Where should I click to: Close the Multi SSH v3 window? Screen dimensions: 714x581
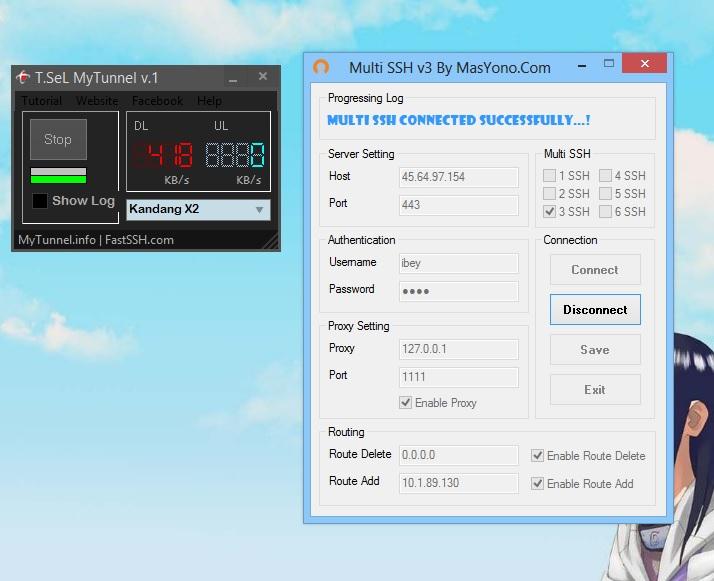pos(644,63)
